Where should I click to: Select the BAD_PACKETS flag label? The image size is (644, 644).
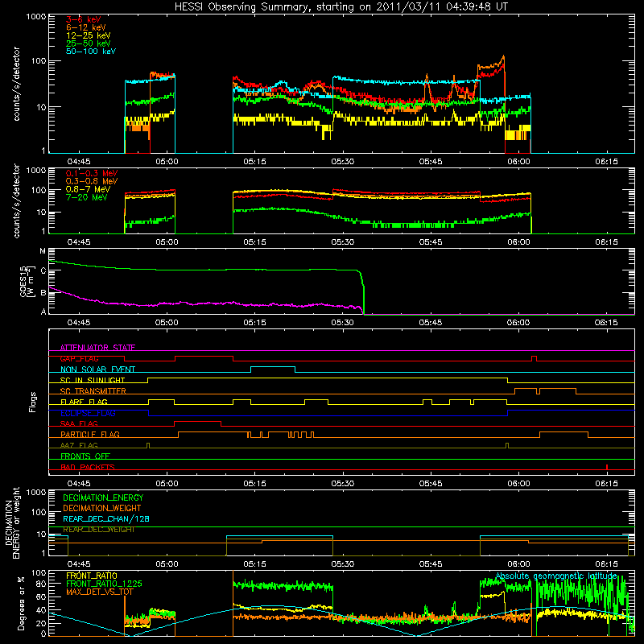point(88,467)
